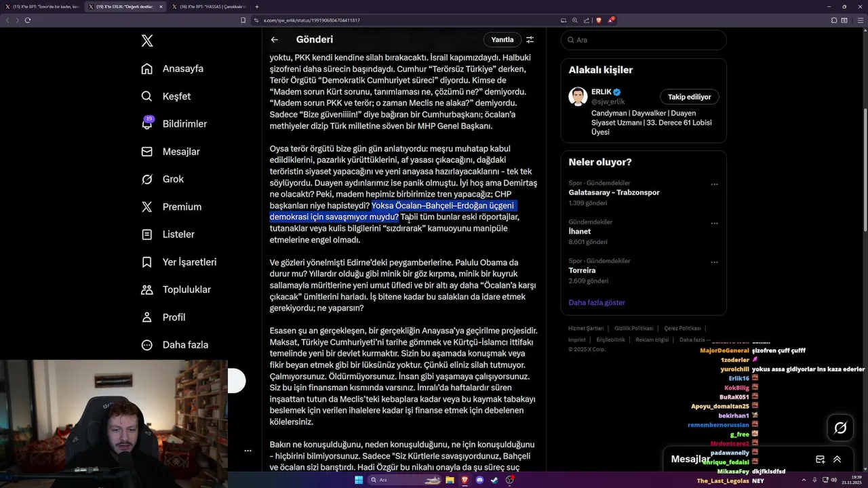Click the floating Grok button bottom right
The width and height of the screenshot is (868, 488).
click(840, 428)
